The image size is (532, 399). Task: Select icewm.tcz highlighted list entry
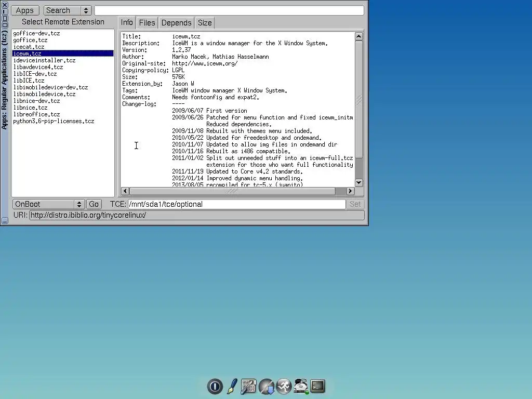coord(63,54)
